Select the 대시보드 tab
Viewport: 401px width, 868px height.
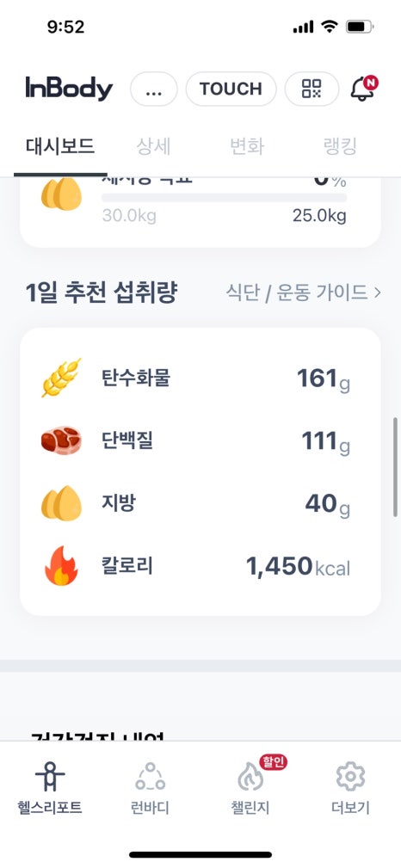[x=60, y=147]
